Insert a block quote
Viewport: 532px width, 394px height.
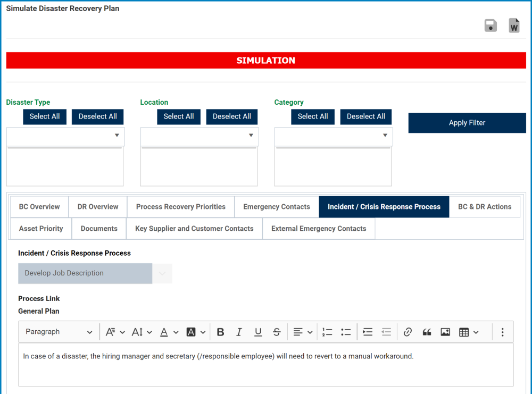(427, 332)
